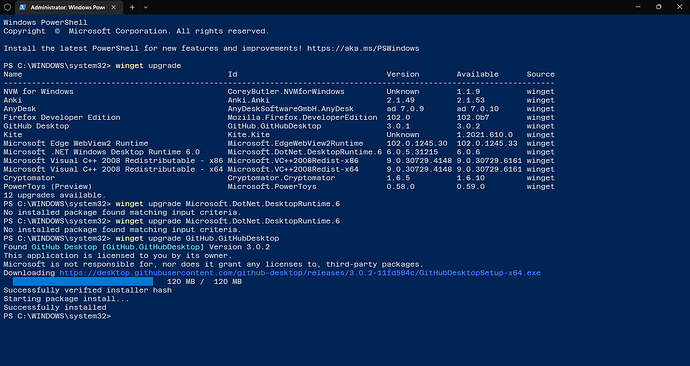Open the new tab profile dropdown chevron
Screen dimensions: 690x366
(x=146, y=7)
